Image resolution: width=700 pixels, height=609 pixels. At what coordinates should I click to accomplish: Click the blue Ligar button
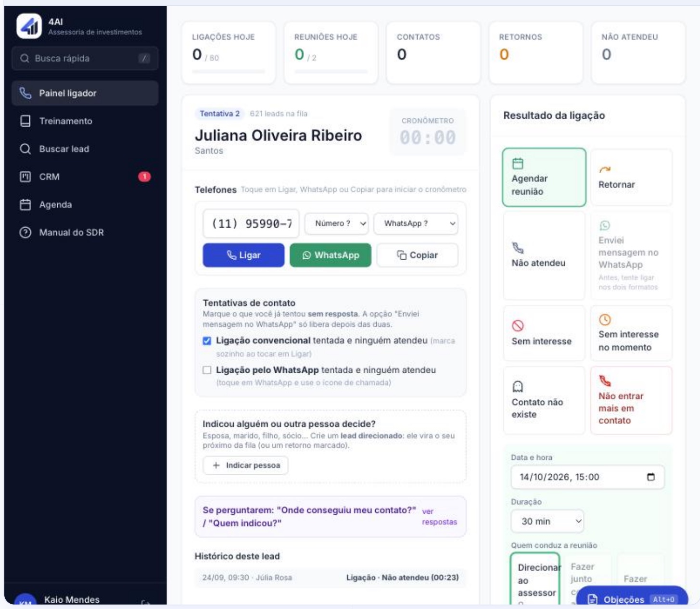[x=243, y=255]
